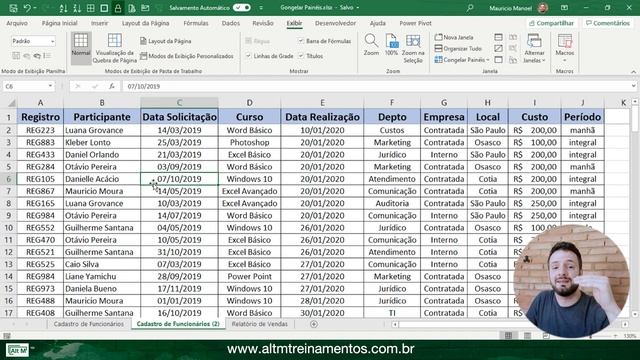Select the REG867 cell
Image resolution: width=640 pixels, height=360 pixels.
[40, 191]
